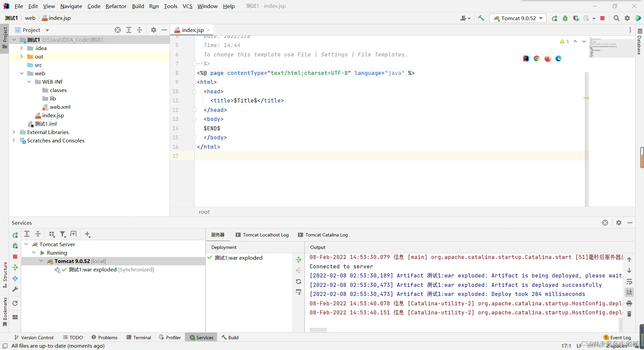Switch to Tomcat Catalina Log tab
644x350 pixels.
[x=323, y=235]
